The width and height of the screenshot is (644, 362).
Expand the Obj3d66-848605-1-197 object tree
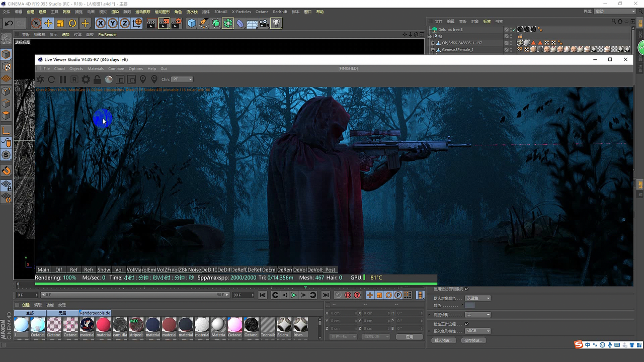(433, 43)
